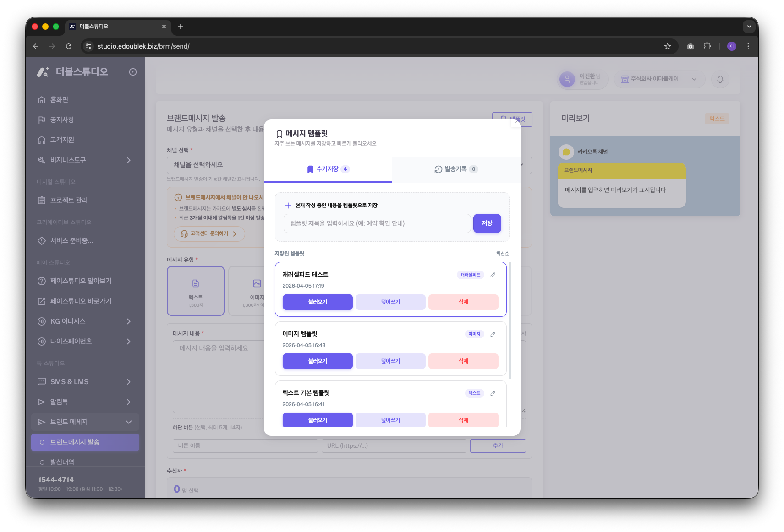
Task: Click 고객센터 문의하기 link
Action: click(209, 234)
